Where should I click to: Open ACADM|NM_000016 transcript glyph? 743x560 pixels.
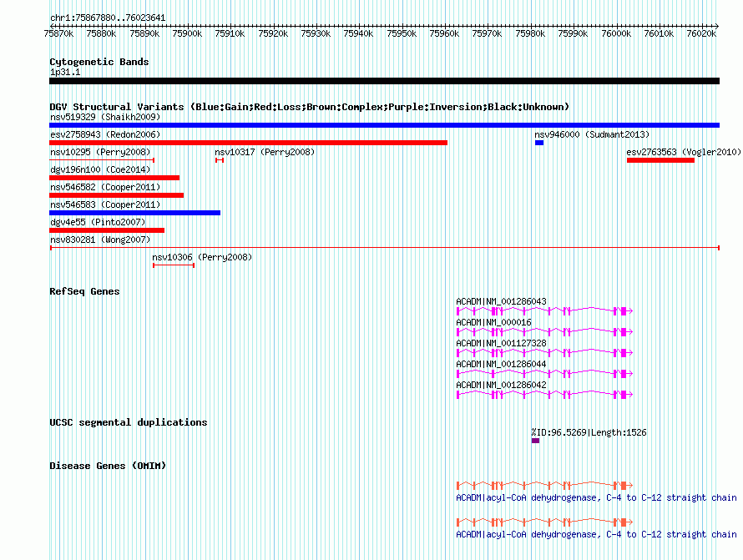(x=544, y=331)
